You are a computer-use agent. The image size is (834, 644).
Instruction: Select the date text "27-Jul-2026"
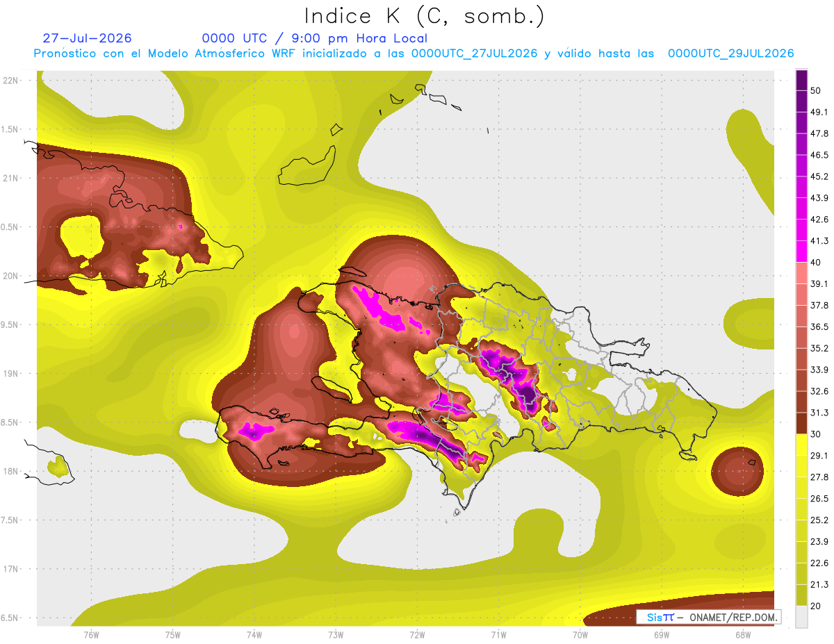tap(87, 38)
